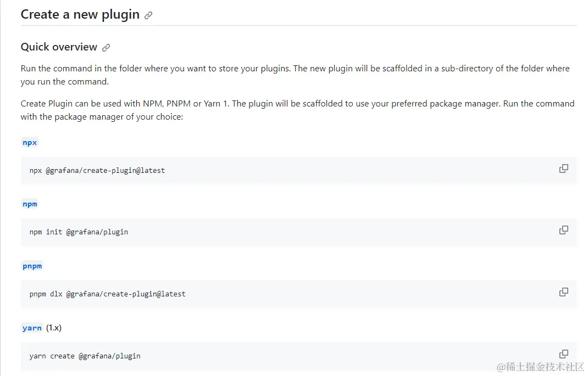Click the "yarn create @grafana/plugin" code text
This screenshot has width=588, height=376.
(x=85, y=356)
